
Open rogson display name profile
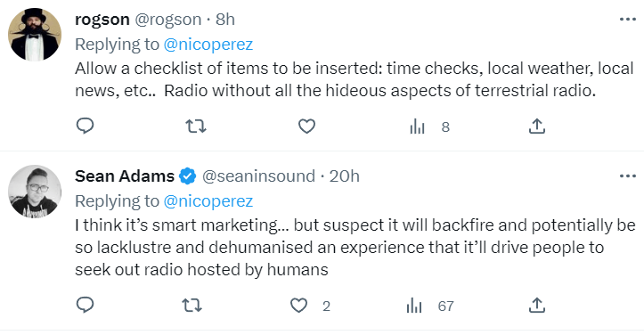pos(102,20)
